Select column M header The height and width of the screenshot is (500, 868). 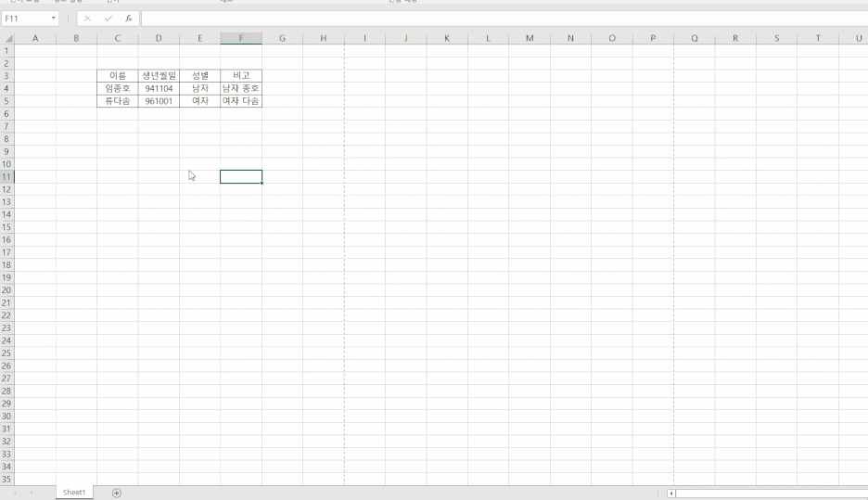click(x=530, y=38)
